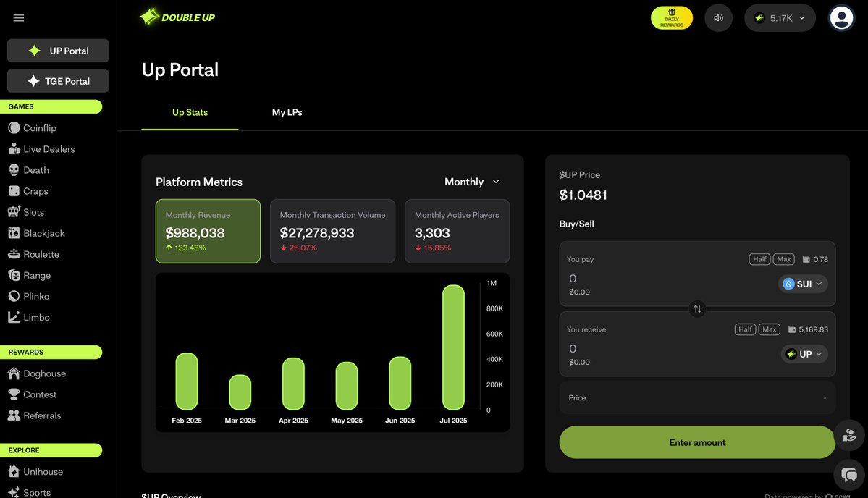868x498 pixels.
Task: Click the May 2025 revenue bar
Action: tap(347, 386)
